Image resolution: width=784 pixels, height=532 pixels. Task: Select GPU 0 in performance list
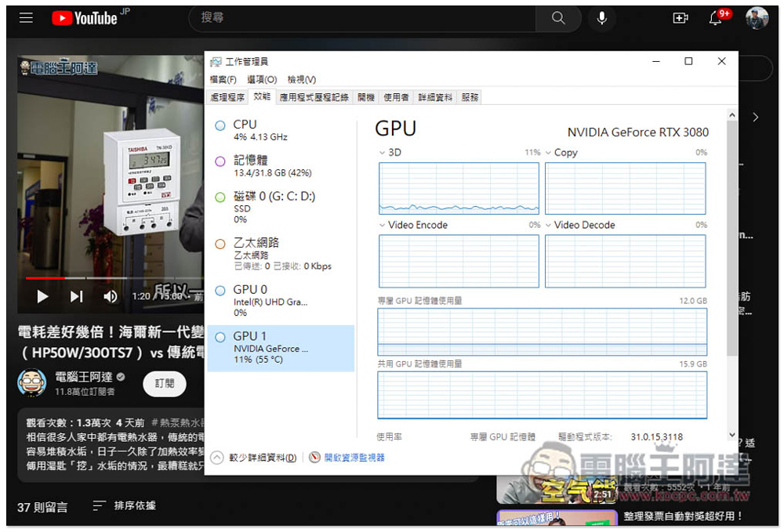(270, 301)
